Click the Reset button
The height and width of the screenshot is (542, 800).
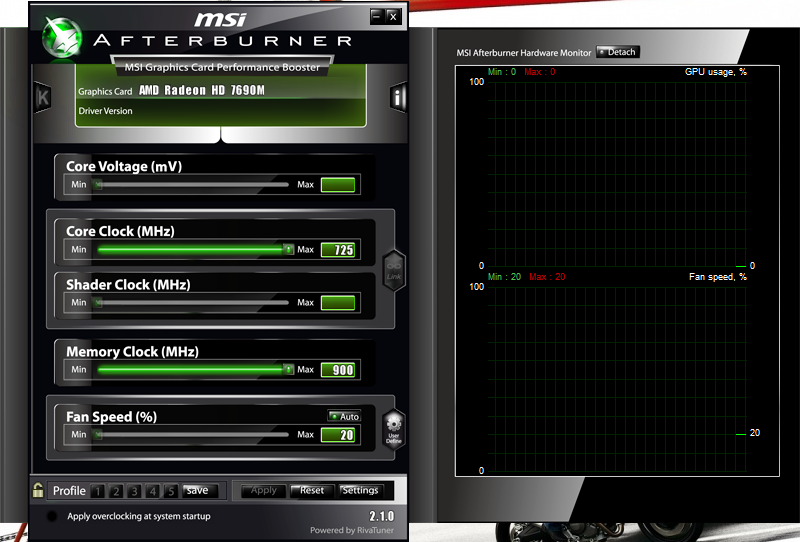pos(312,490)
